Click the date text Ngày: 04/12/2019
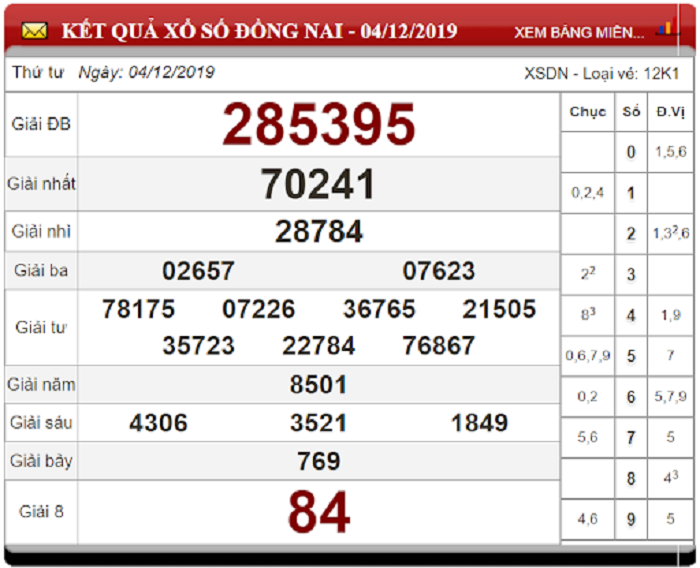This screenshot has height=568, width=700. 146,72
